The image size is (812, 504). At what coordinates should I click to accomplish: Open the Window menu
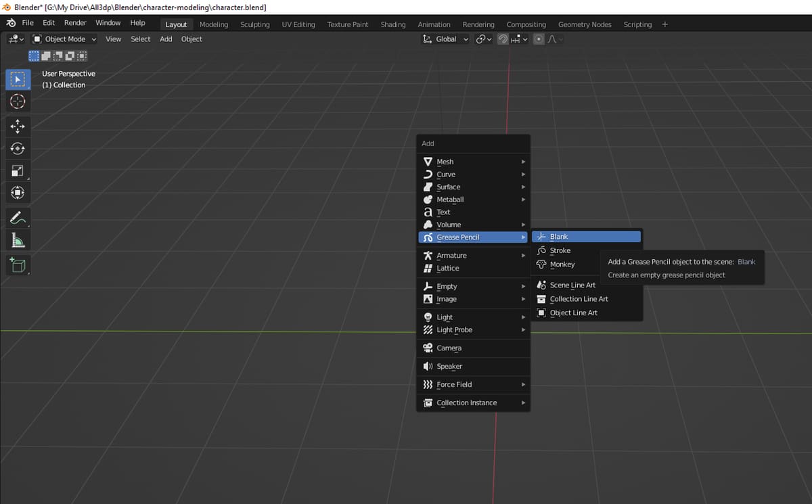(x=108, y=23)
